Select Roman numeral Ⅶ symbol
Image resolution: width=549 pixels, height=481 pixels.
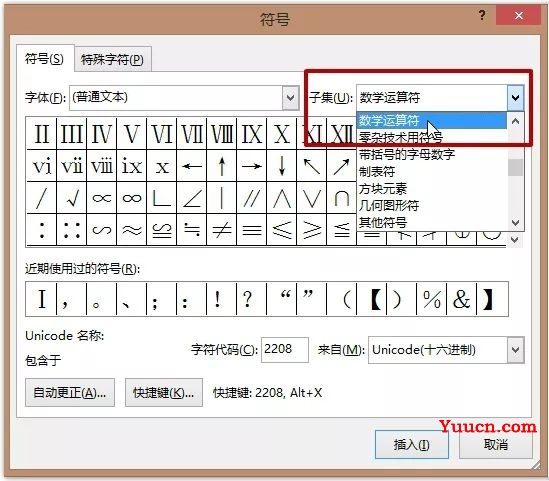coord(192,134)
